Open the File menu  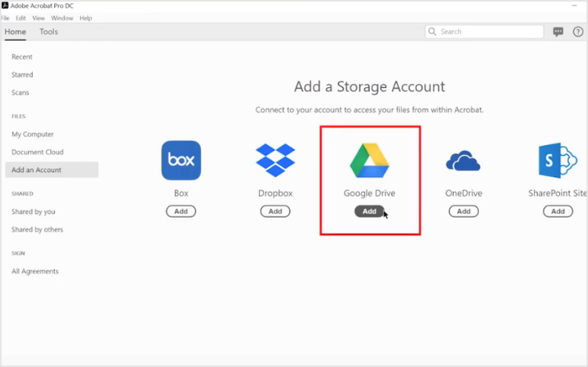pyautogui.click(x=5, y=18)
